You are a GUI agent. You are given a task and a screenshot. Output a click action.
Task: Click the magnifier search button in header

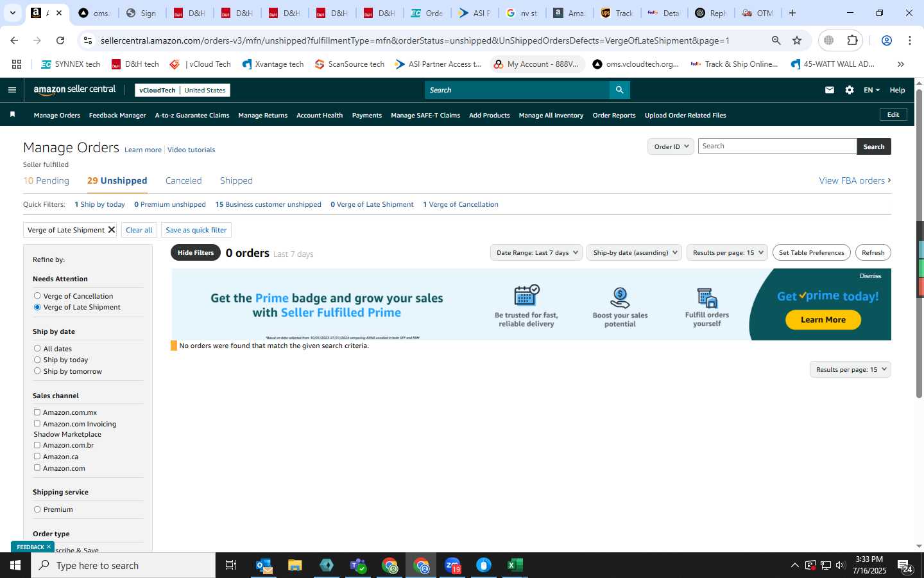click(619, 90)
